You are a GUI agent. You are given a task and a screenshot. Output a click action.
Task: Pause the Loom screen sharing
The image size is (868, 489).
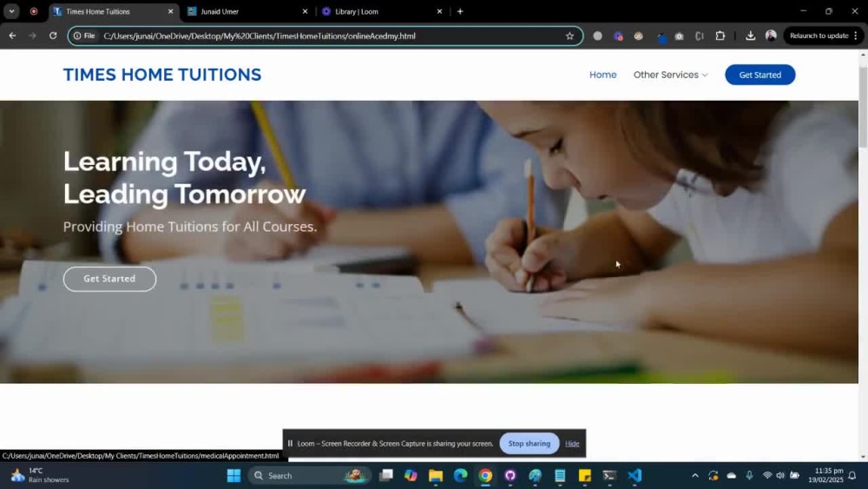click(x=290, y=444)
